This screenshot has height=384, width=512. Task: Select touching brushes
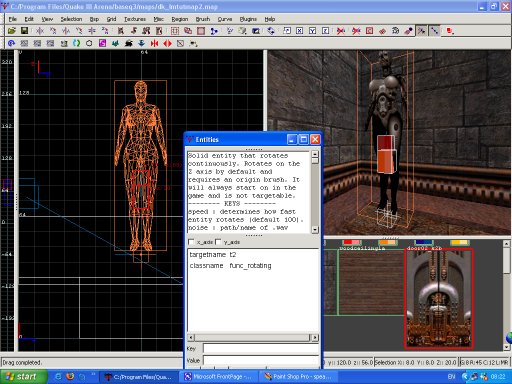[134, 31]
